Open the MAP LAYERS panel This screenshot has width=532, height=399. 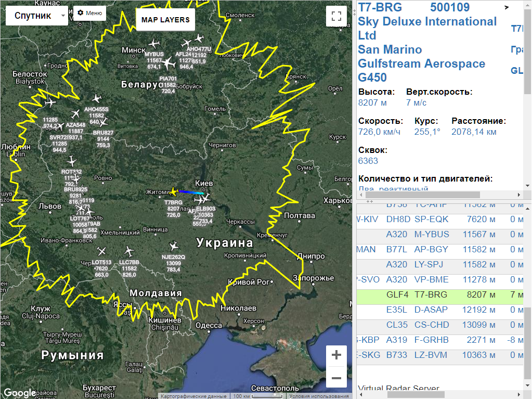pos(165,20)
